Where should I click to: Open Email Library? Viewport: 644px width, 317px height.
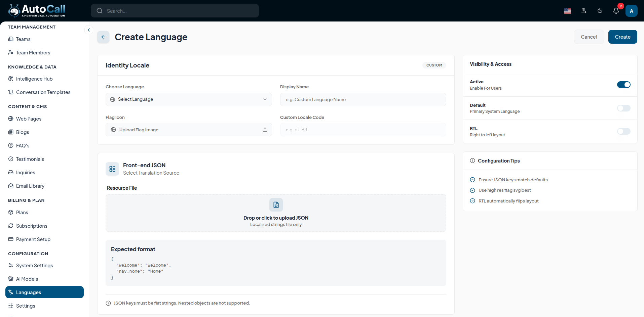click(44, 186)
